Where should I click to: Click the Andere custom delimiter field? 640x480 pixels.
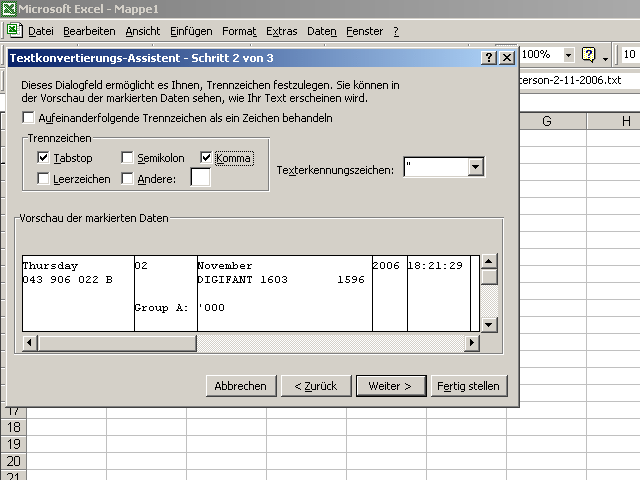(200, 178)
